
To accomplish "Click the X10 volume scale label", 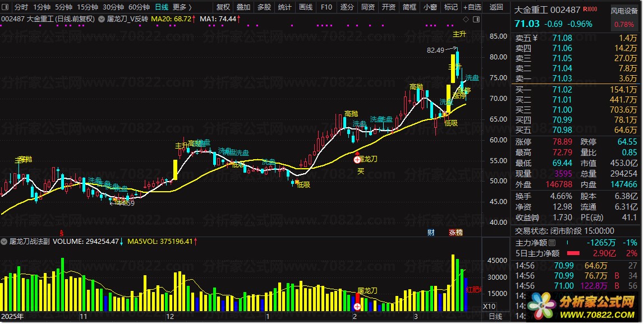I will 489,306.
